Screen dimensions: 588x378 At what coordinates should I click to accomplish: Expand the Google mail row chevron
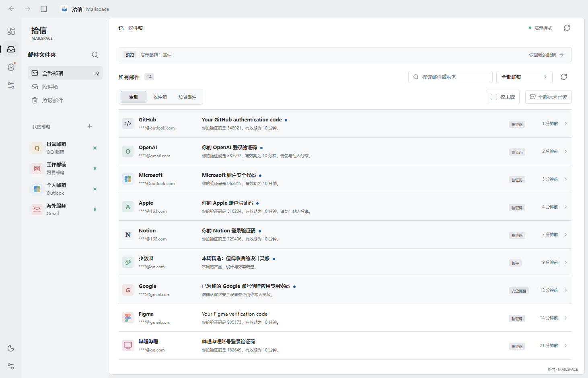point(565,290)
